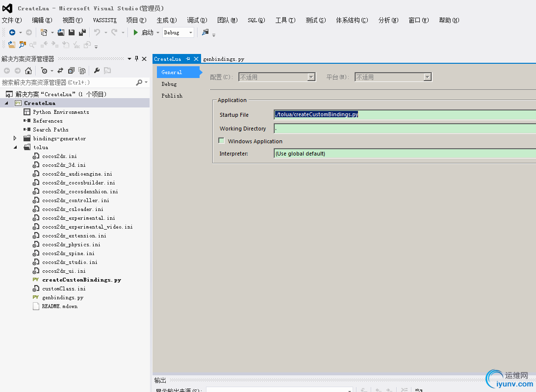
Task: Click the Navigate Backward toolbar arrow
Action: pyautogui.click(x=12, y=32)
